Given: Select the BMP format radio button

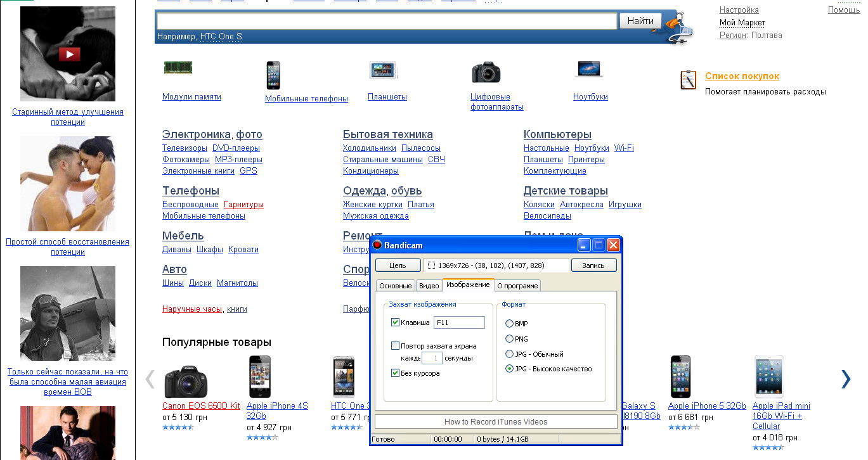Looking at the screenshot, I should click(509, 324).
